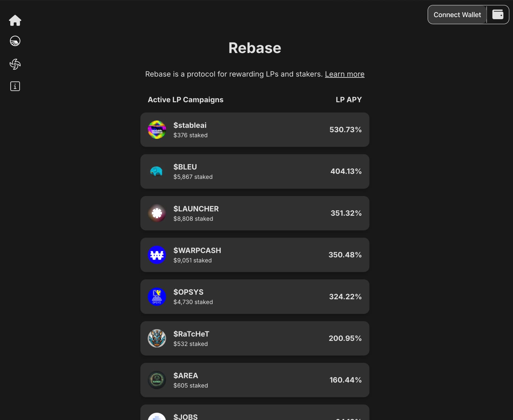This screenshot has height=420, width=513.
Task: Open the $JOBS campaign row
Action: click(255, 414)
